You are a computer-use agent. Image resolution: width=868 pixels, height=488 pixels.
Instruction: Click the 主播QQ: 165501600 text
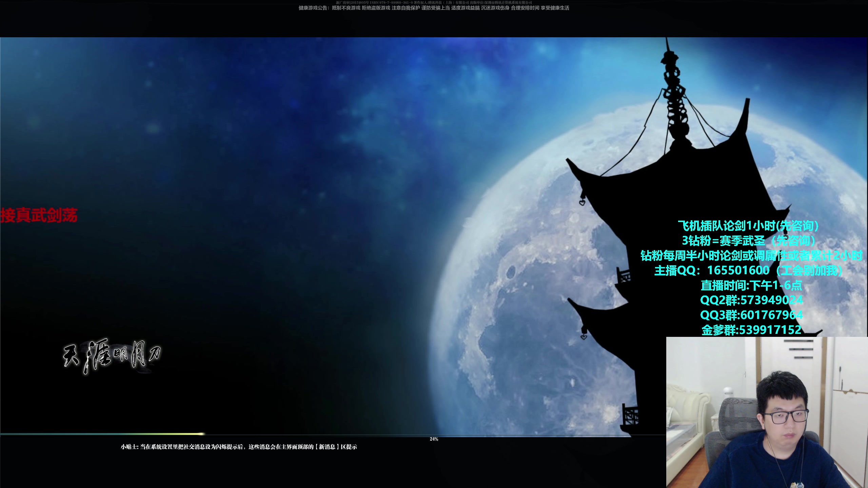(x=748, y=270)
